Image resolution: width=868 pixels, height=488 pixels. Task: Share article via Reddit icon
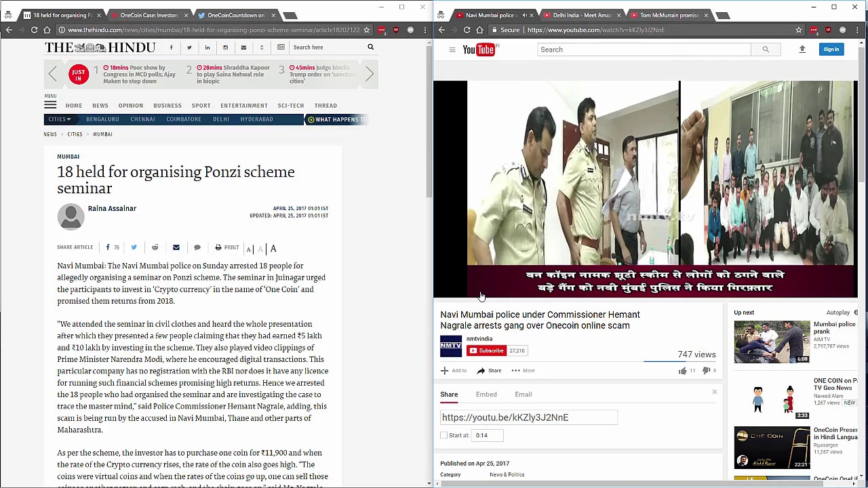[155, 247]
